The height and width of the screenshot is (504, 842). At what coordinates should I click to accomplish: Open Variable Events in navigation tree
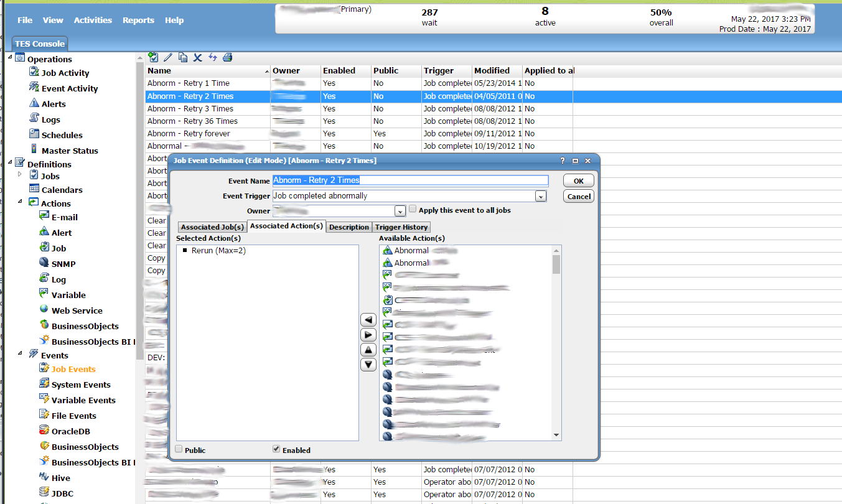tap(83, 400)
